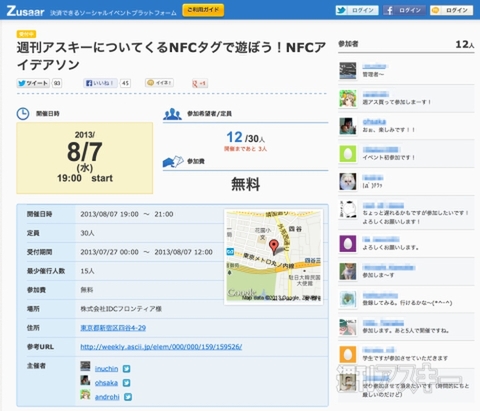The image size is (480, 411).
Task: Click the participants total 12人 header
Action: (x=465, y=44)
